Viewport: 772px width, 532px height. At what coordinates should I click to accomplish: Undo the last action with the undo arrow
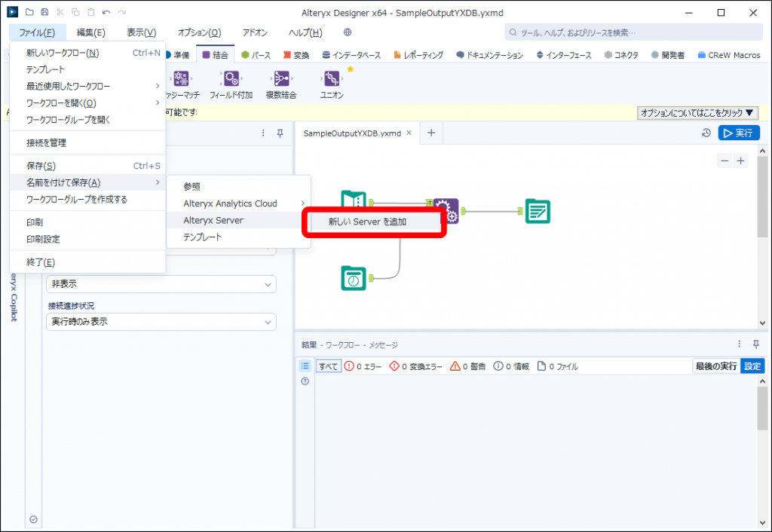click(106, 12)
